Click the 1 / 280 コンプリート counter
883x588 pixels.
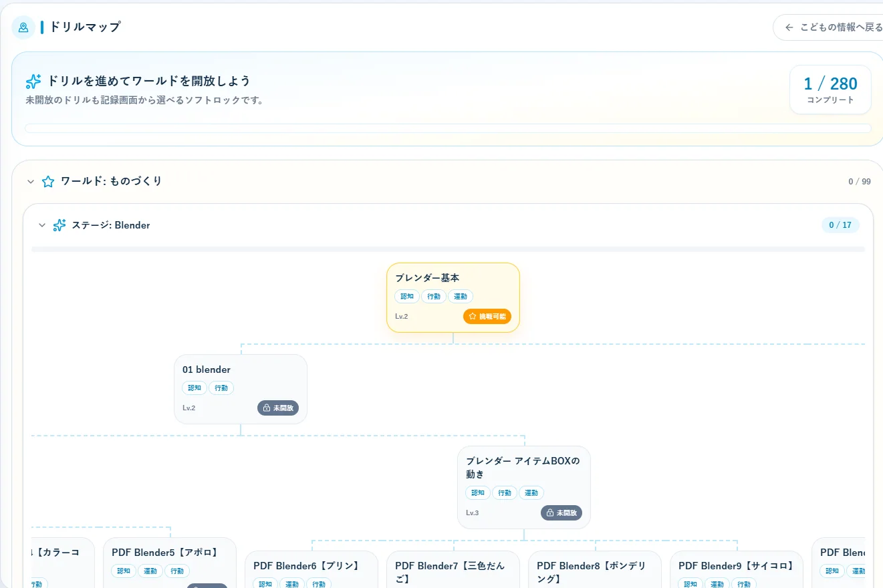pos(830,90)
